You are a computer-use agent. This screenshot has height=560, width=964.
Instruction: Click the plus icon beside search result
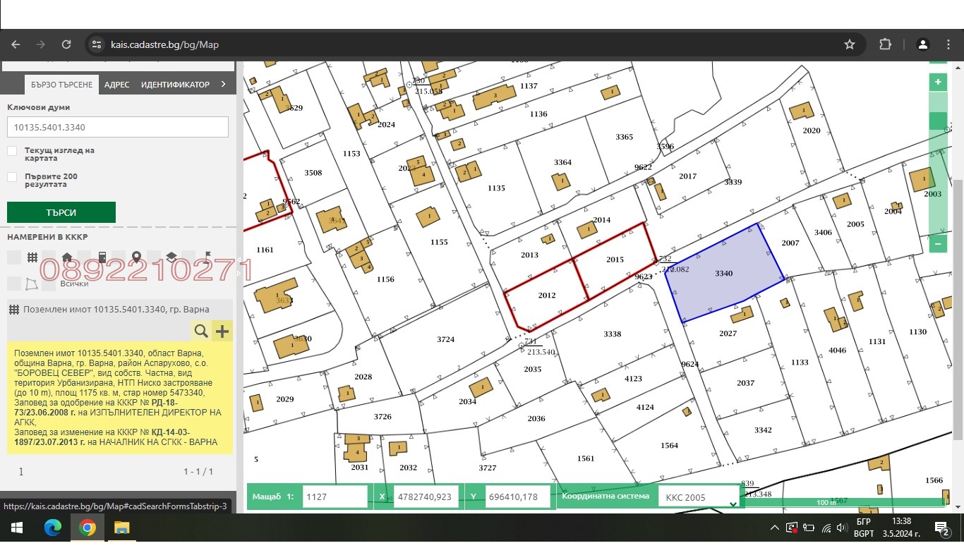(222, 331)
